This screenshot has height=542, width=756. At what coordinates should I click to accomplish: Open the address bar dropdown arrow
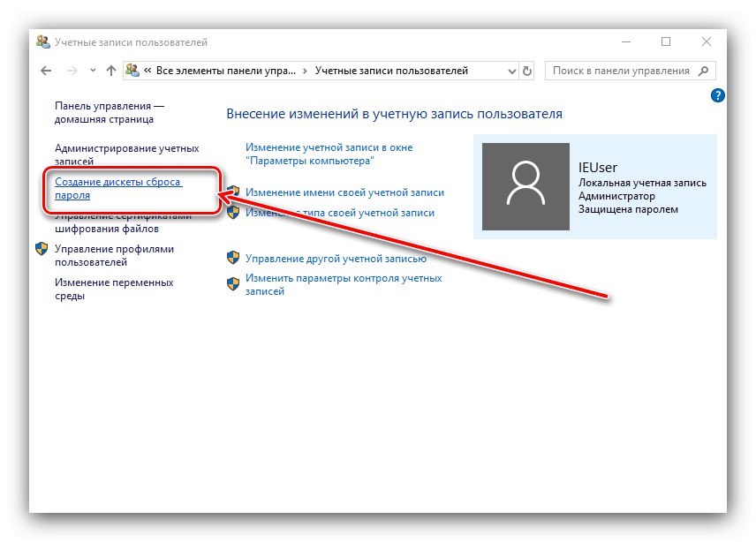point(510,71)
